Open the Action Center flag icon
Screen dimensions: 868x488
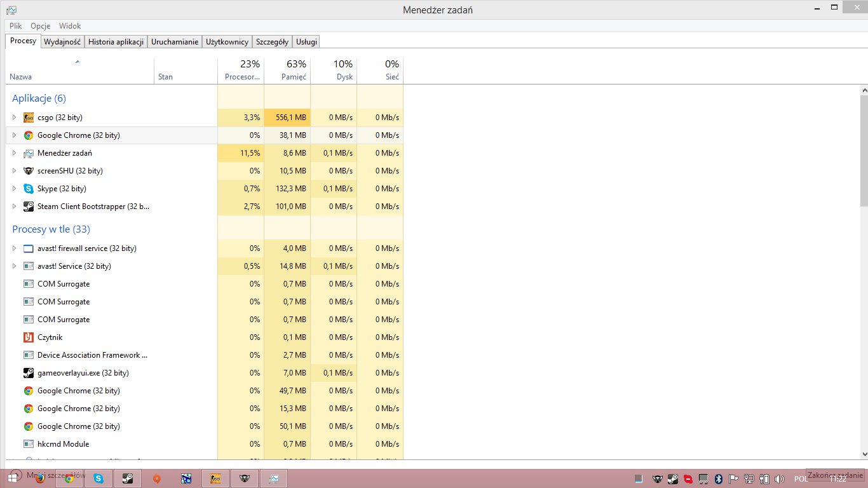click(x=734, y=478)
